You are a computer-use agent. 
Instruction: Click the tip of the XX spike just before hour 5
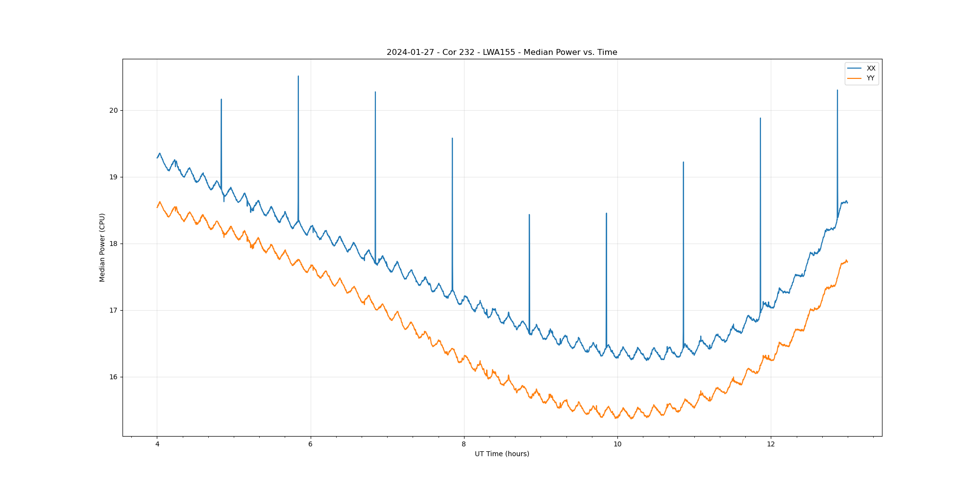[x=221, y=99]
